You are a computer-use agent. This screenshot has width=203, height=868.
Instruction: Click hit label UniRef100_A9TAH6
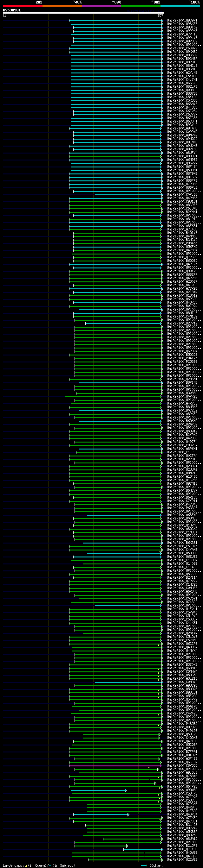coord(182,129)
